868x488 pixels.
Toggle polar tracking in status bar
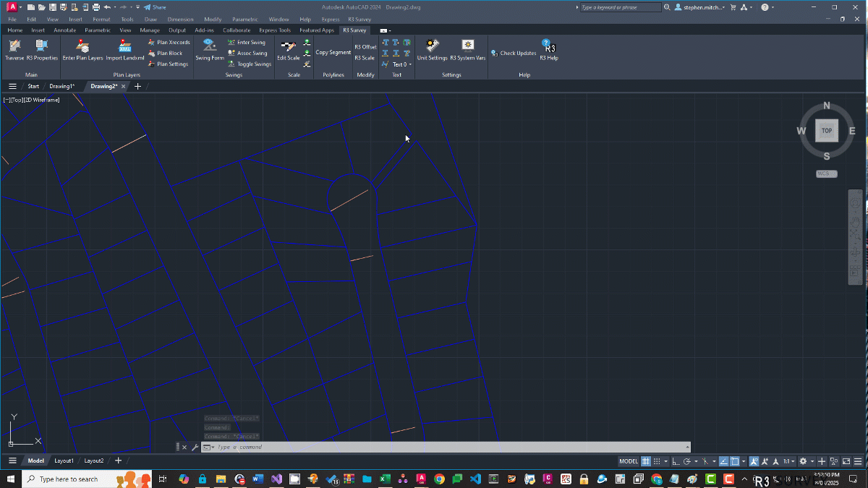tap(687, 461)
